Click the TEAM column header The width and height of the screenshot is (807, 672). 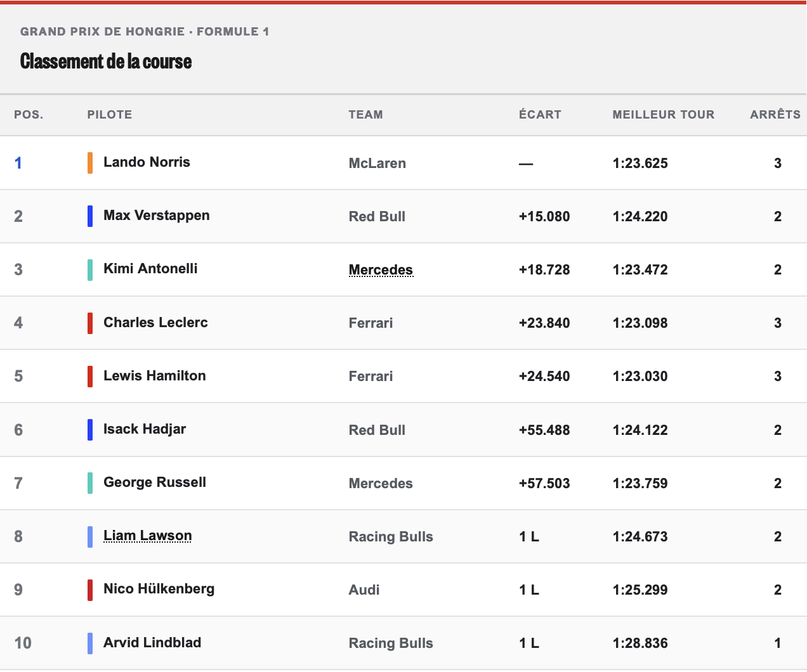coord(365,115)
